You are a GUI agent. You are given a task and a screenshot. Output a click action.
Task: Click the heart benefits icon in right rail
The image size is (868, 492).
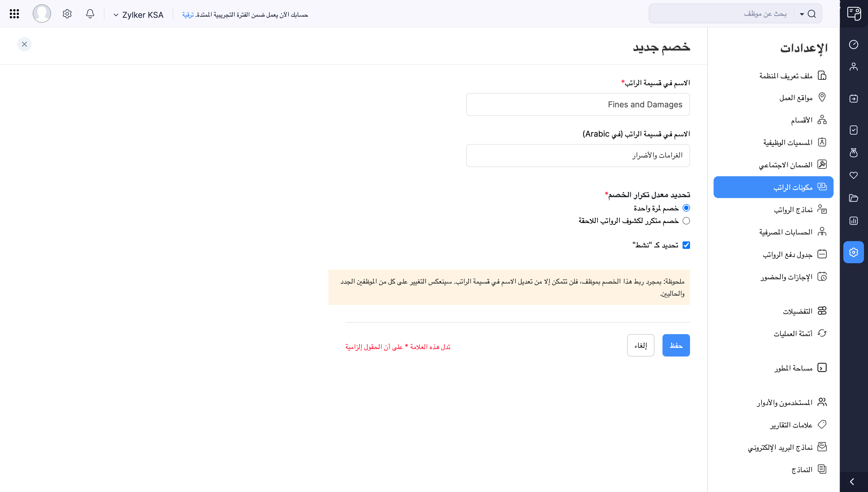point(853,175)
